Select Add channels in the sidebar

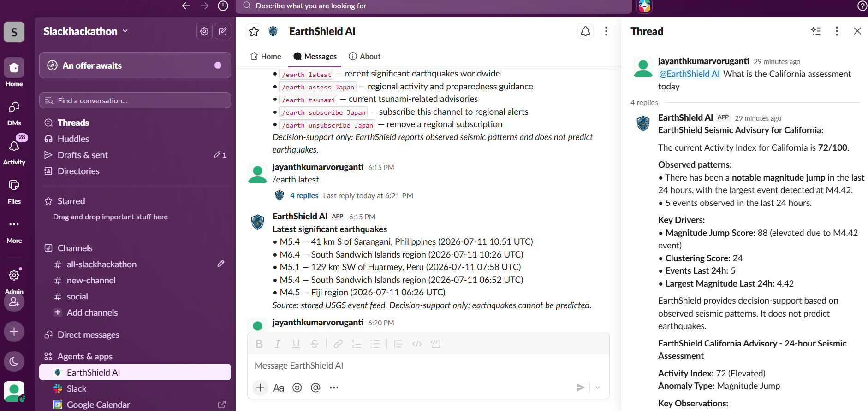point(92,312)
